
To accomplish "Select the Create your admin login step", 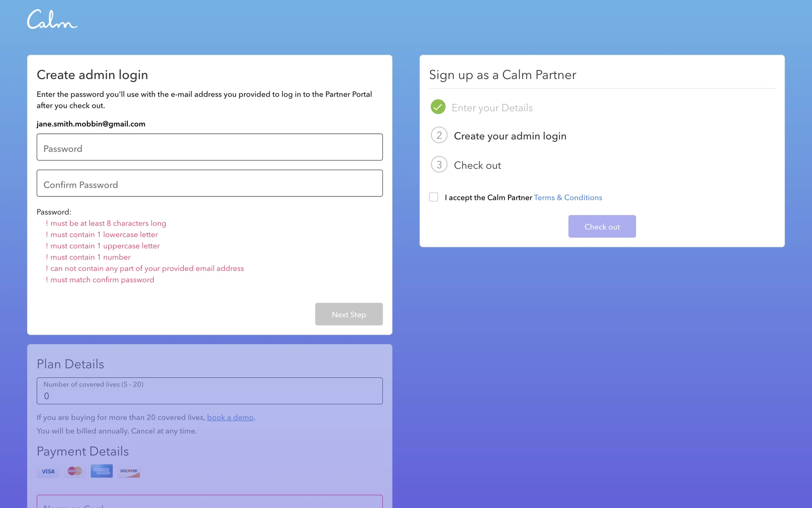I will click(x=510, y=136).
